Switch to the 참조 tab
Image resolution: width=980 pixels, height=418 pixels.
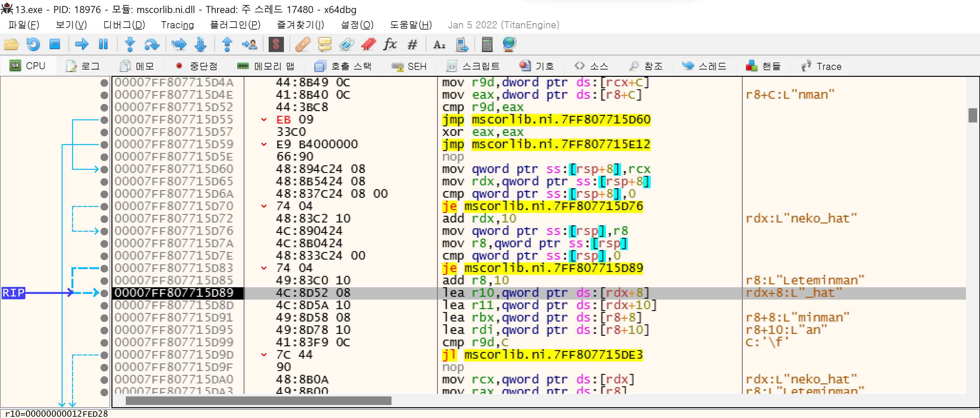click(646, 66)
